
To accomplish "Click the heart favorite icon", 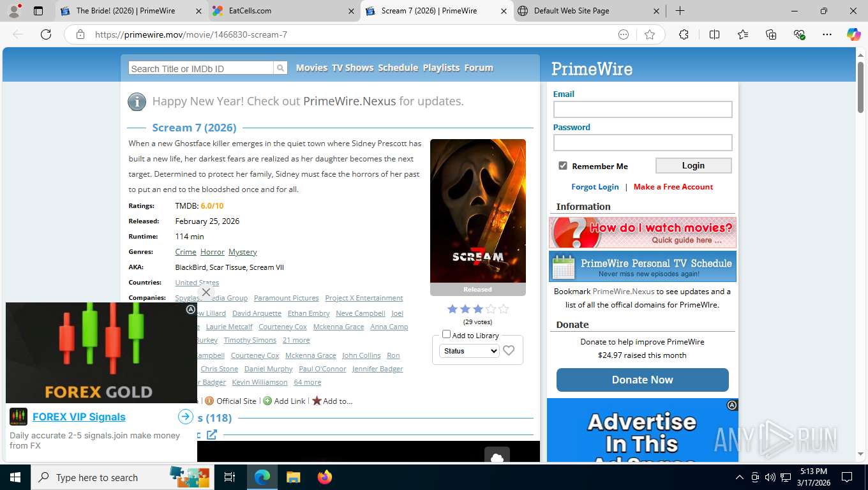I will [509, 350].
